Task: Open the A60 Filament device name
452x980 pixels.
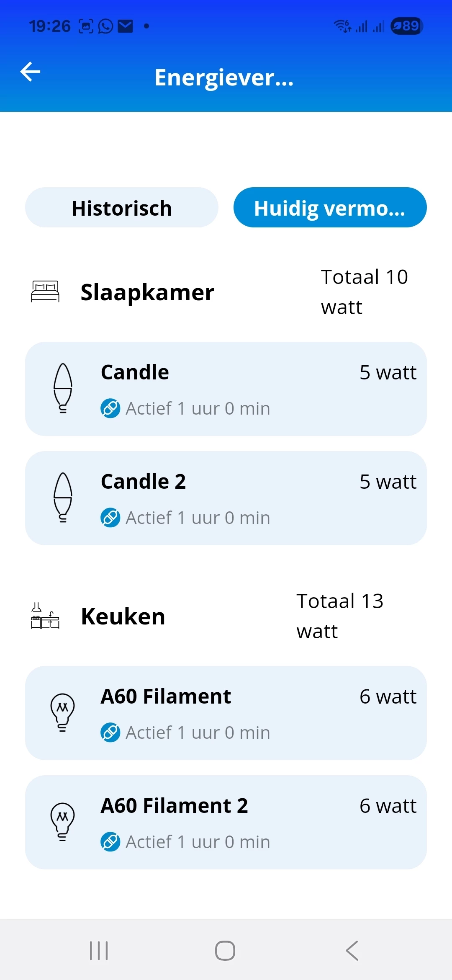Action: (x=166, y=696)
